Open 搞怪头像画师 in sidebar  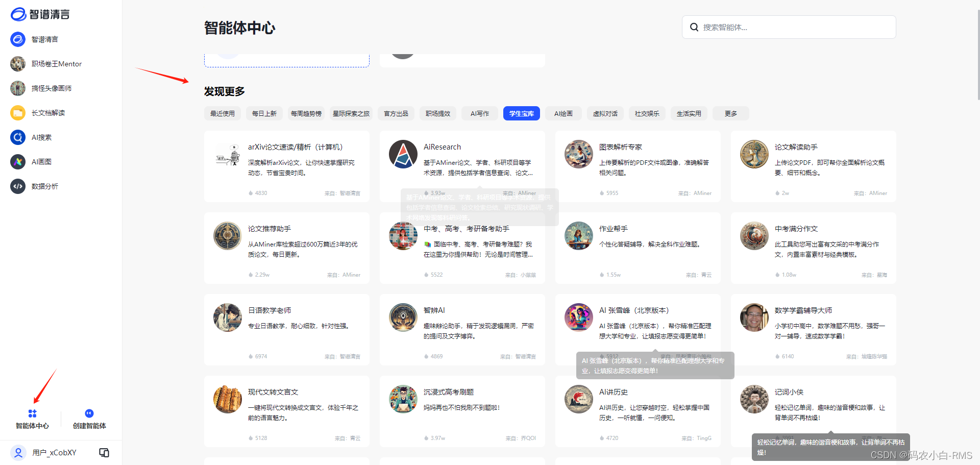41,88
